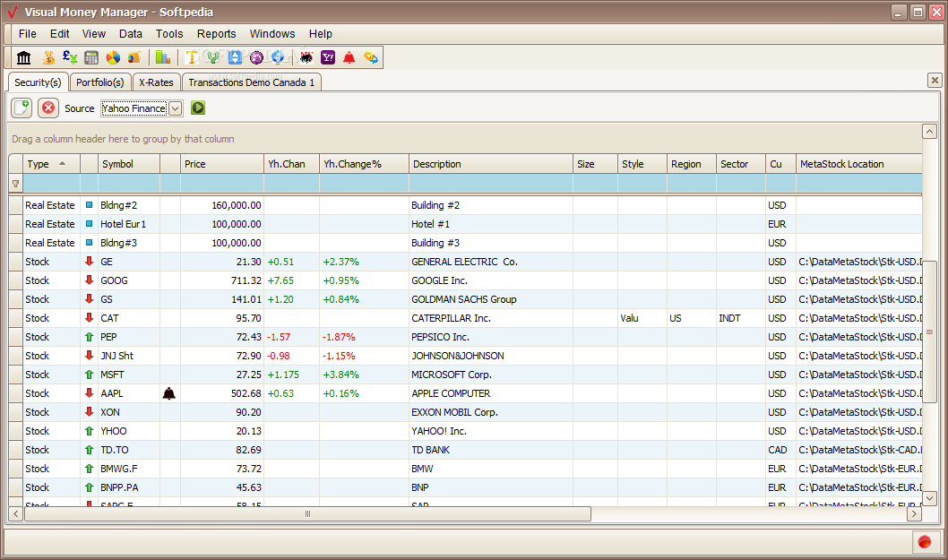Click the green play button beside Source
The width and height of the screenshot is (948, 560).
[198, 108]
